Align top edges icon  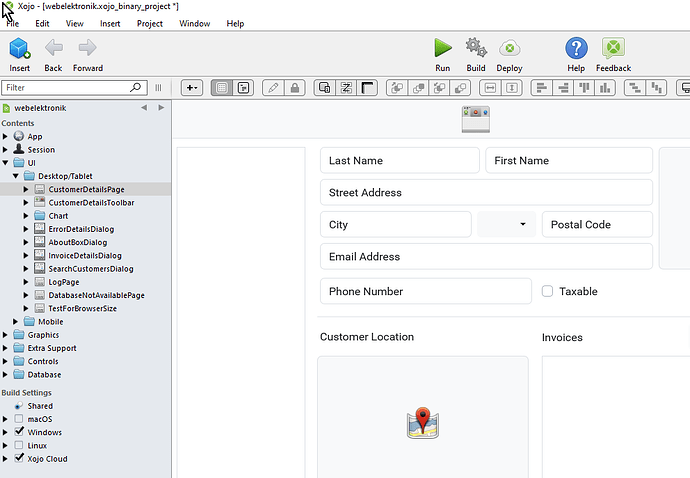coord(584,88)
